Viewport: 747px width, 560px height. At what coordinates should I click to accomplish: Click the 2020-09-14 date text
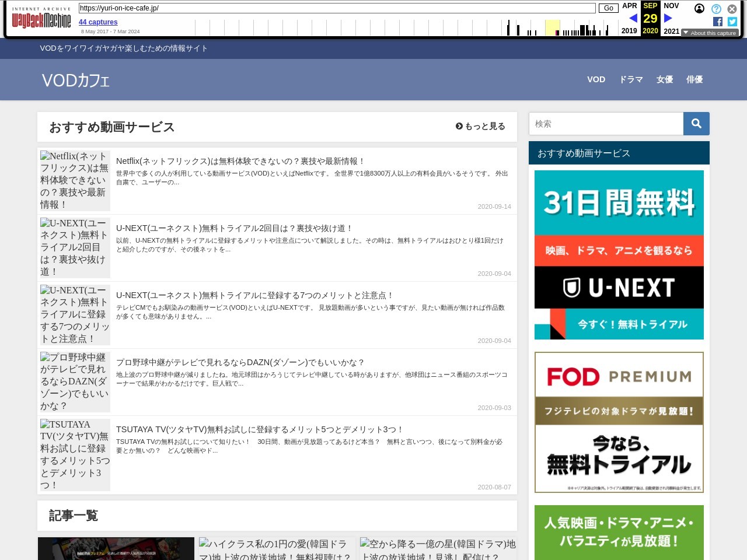point(494,206)
